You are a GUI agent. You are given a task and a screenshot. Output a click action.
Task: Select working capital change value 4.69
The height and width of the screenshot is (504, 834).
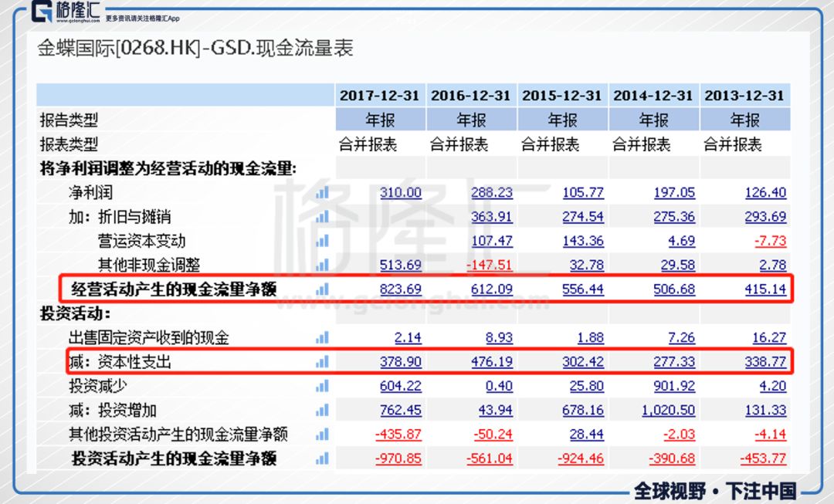point(682,241)
